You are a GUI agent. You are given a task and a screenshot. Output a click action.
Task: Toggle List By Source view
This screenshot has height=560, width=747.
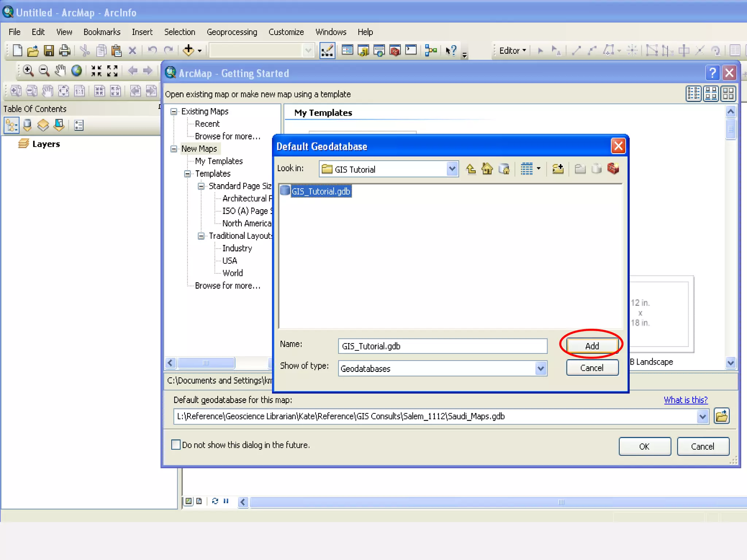coord(27,125)
